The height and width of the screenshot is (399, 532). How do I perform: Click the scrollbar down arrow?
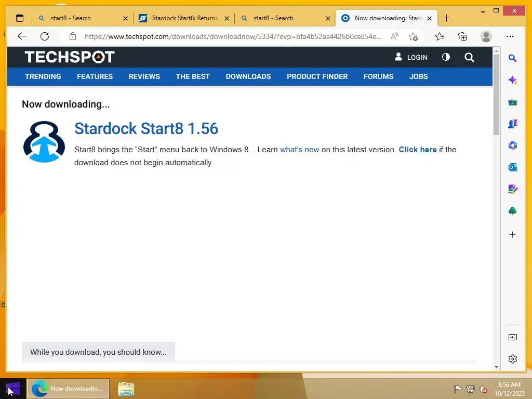click(x=496, y=366)
